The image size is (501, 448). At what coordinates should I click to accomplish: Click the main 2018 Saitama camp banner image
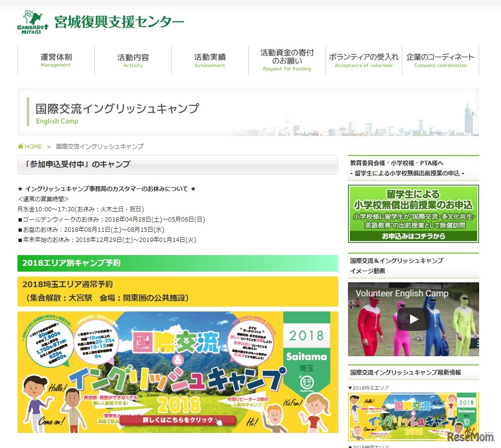point(177,372)
